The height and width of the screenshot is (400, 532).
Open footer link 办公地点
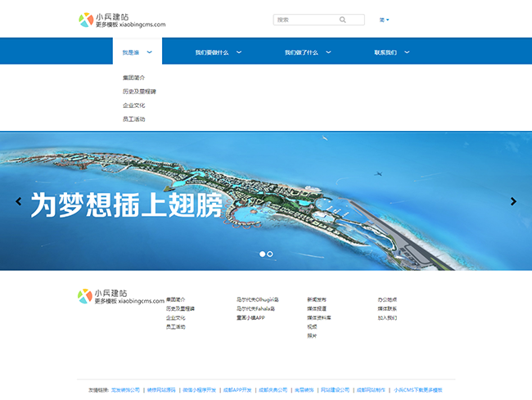[387, 299]
